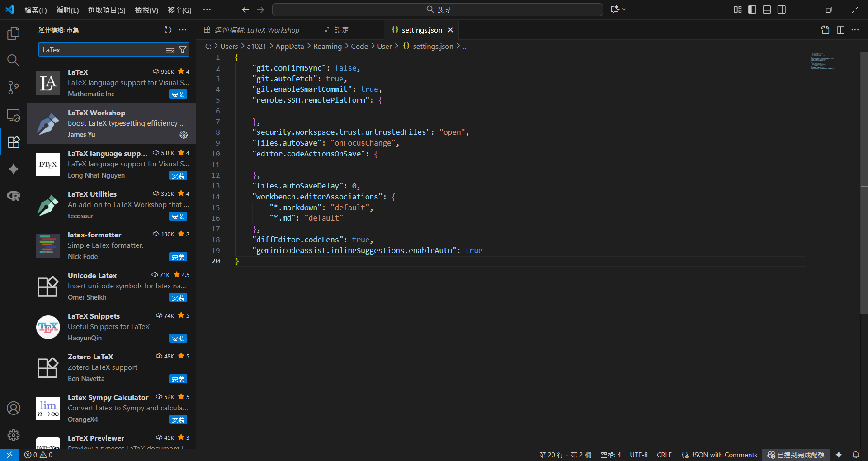Change file encoding UTF-8

pos(639,455)
